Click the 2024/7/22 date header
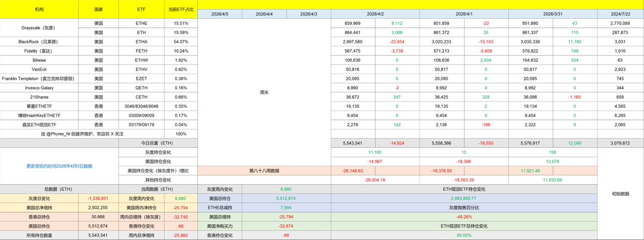The height and width of the screenshot is (240, 644). click(x=620, y=13)
